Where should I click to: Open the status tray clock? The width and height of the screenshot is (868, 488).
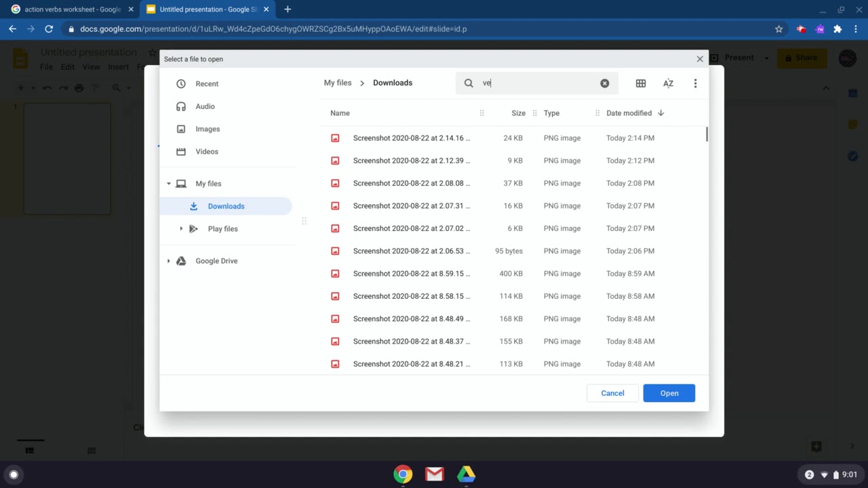tap(850, 474)
